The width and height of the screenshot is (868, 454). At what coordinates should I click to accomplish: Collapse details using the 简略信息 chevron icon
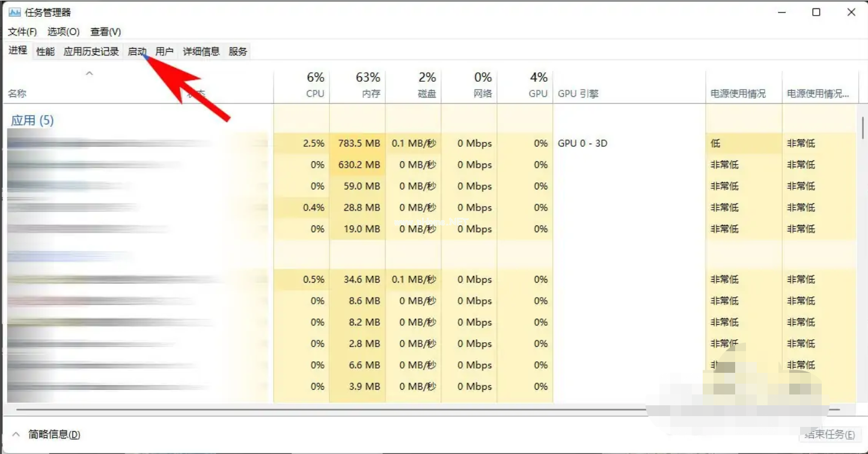click(16, 434)
